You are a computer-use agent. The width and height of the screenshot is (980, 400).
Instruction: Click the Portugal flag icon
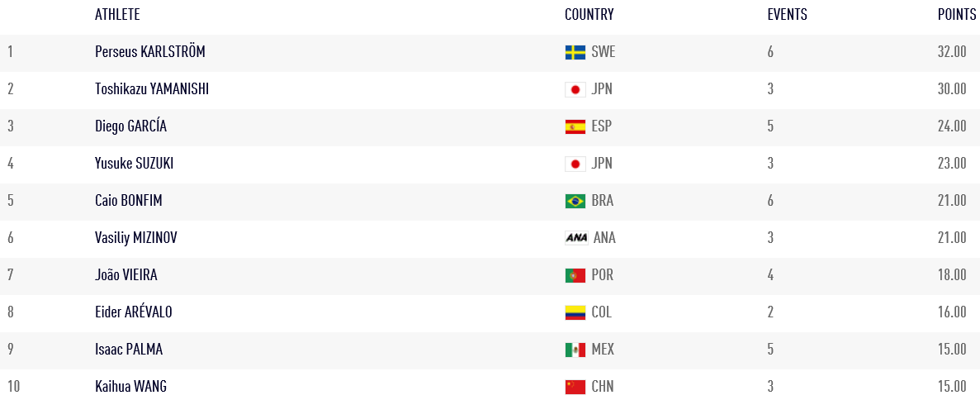[575, 275]
